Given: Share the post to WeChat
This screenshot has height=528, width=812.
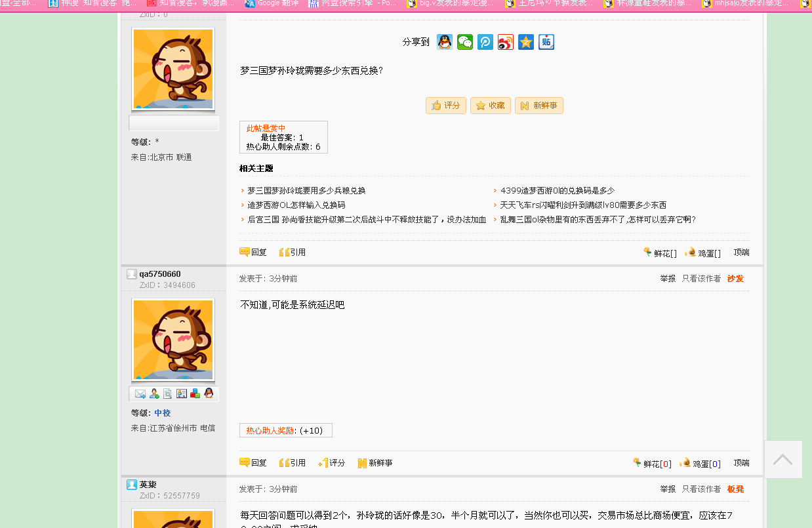Looking at the screenshot, I should tap(465, 42).
